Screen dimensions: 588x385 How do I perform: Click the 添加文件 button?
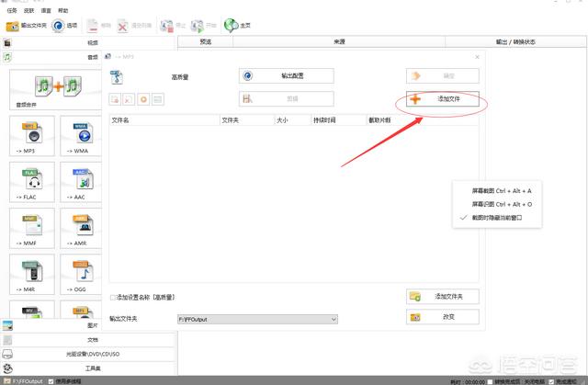click(x=444, y=98)
